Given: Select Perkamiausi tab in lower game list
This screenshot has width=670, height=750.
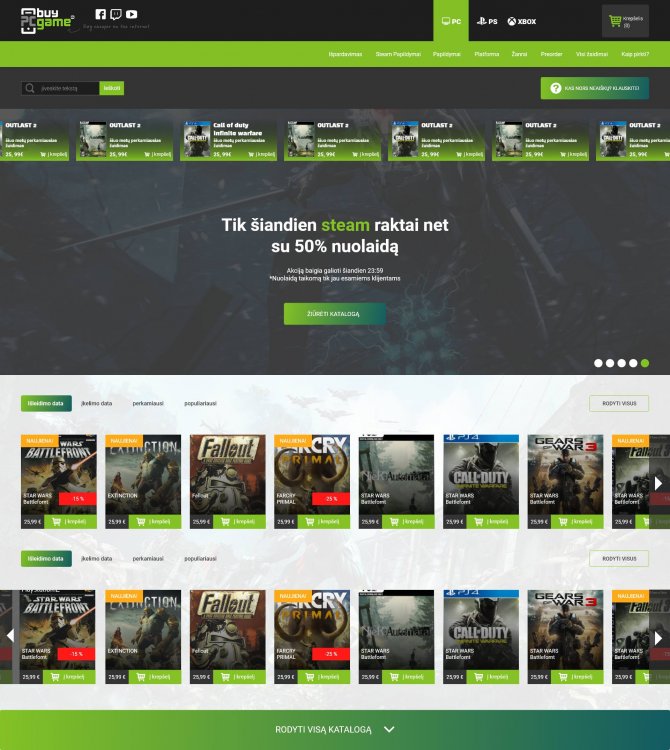Looking at the screenshot, I should (x=148, y=558).
